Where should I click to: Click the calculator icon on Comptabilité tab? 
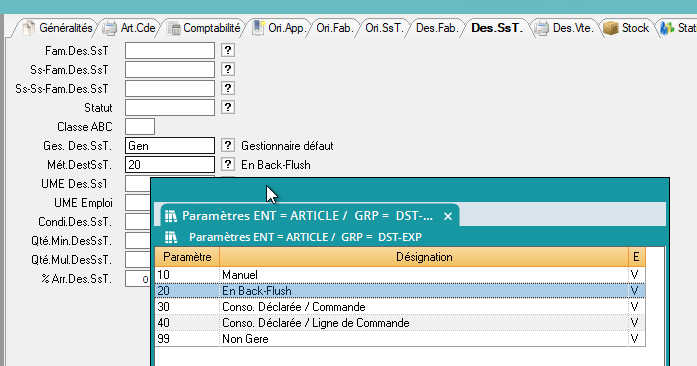[x=173, y=28]
